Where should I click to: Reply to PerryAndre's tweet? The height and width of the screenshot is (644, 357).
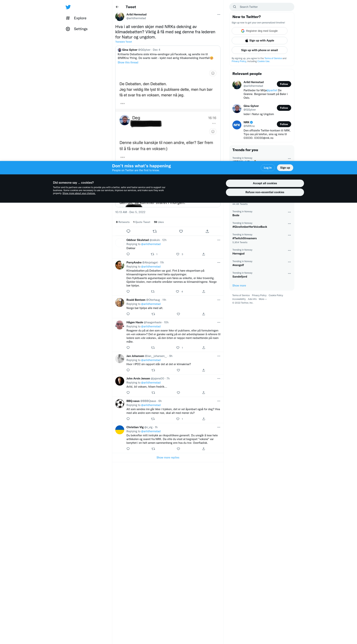[x=128, y=292]
